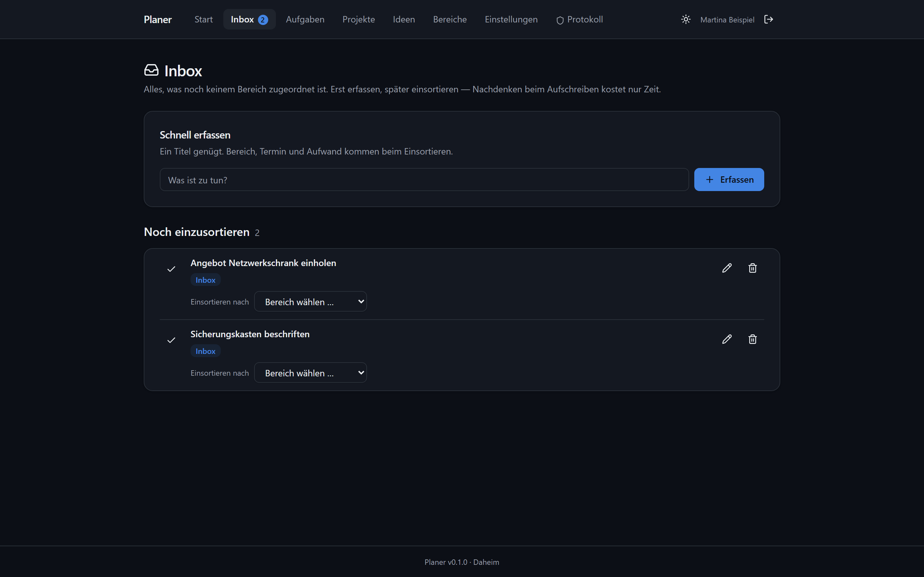
Task: Toggle light theme with sun icon
Action: click(x=686, y=20)
